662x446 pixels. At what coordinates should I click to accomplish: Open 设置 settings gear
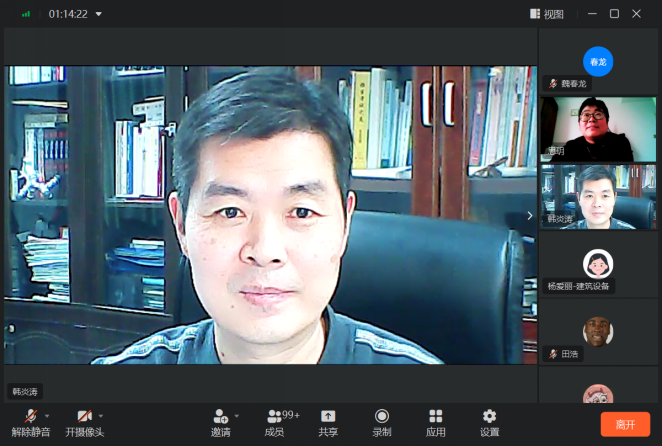pos(489,416)
